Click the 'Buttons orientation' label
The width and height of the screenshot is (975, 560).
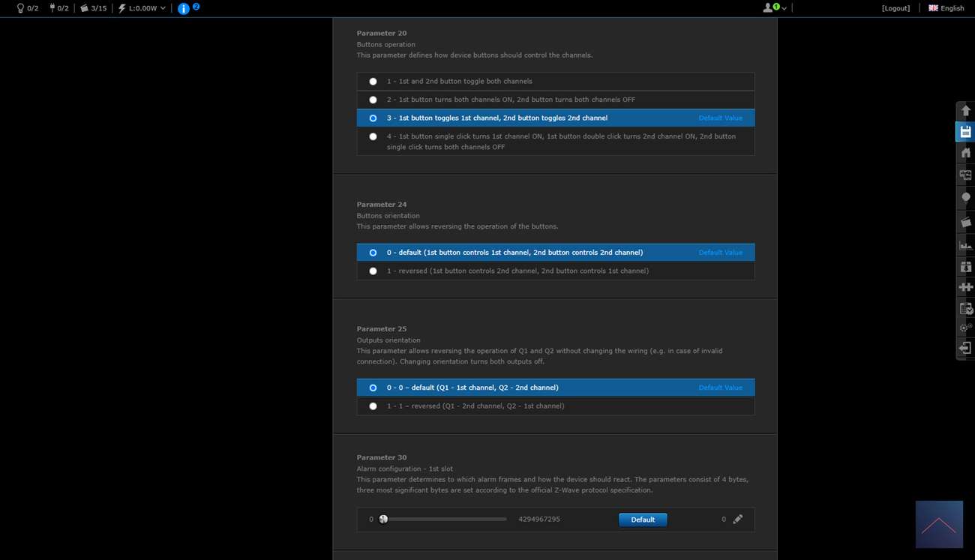pos(388,215)
